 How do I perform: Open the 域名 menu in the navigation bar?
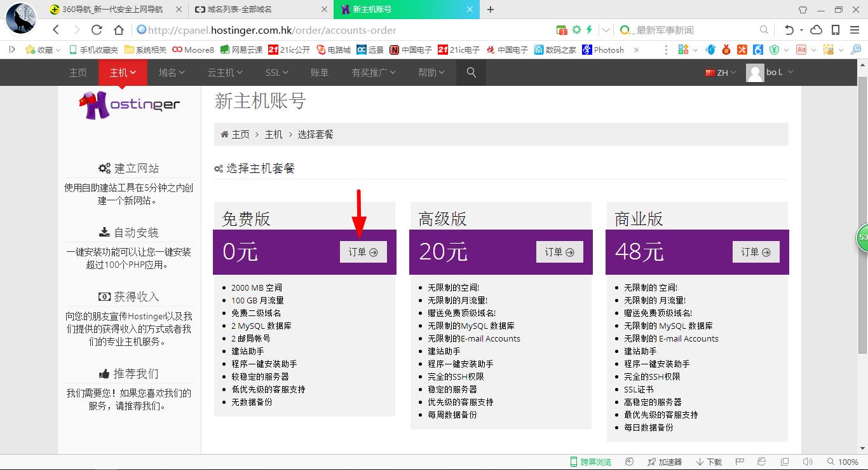click(170, 73)
